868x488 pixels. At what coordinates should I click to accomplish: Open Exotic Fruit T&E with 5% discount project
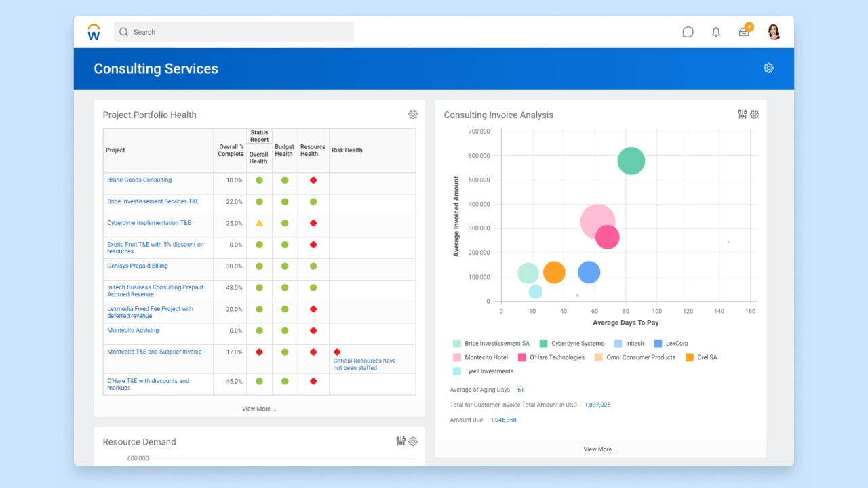click(155, 248)
